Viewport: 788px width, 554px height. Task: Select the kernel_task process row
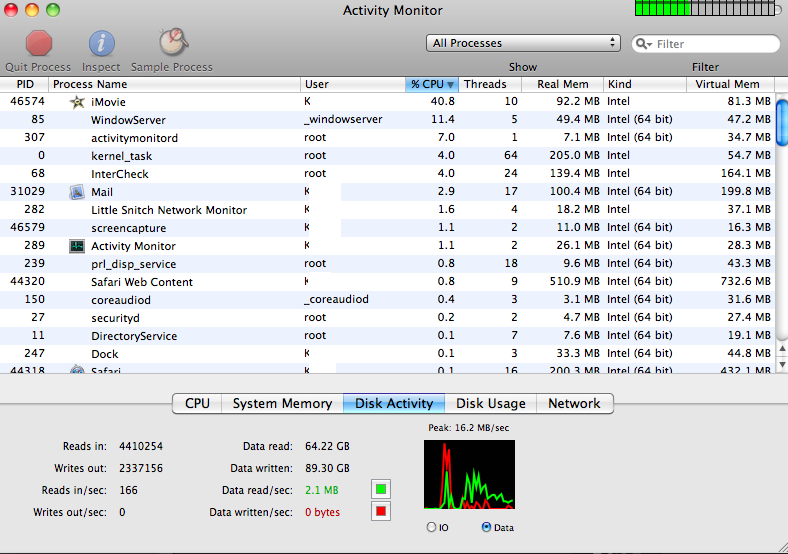[x=387, y=156]
